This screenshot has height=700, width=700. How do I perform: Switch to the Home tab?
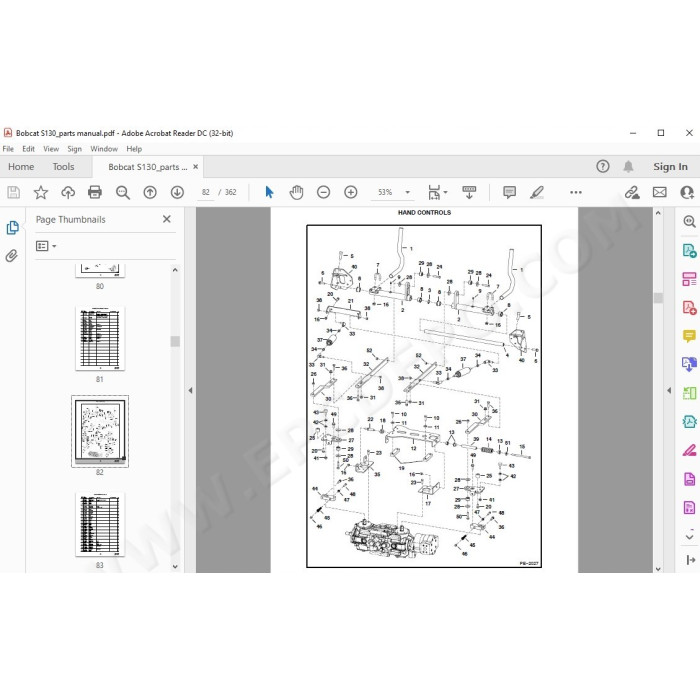[x=21, y=167]
